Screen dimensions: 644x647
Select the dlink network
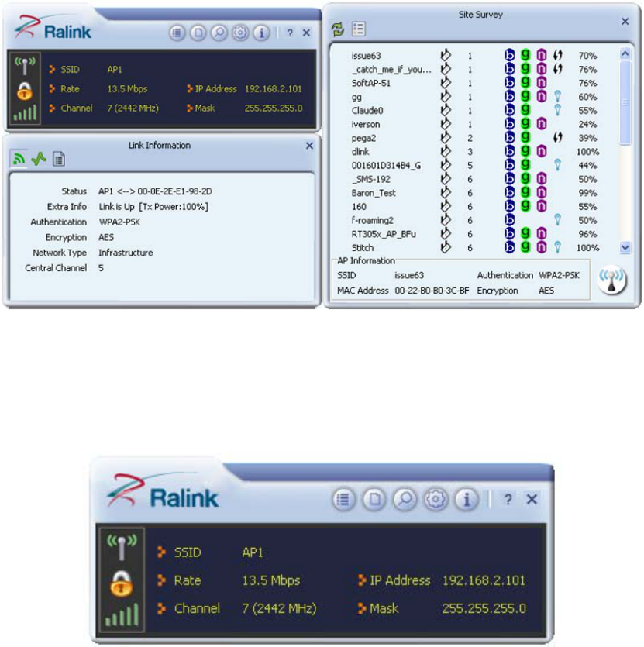tap(474, 151)
